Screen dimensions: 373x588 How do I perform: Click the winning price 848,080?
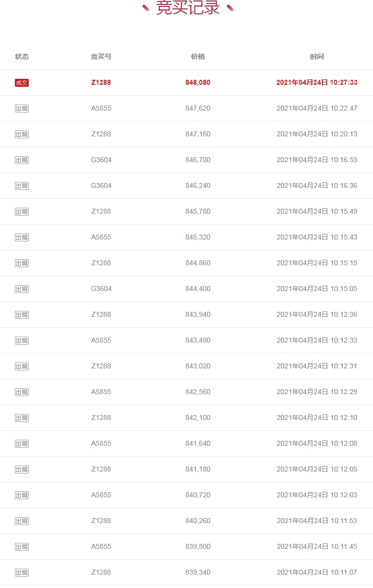tap(198, 82)
